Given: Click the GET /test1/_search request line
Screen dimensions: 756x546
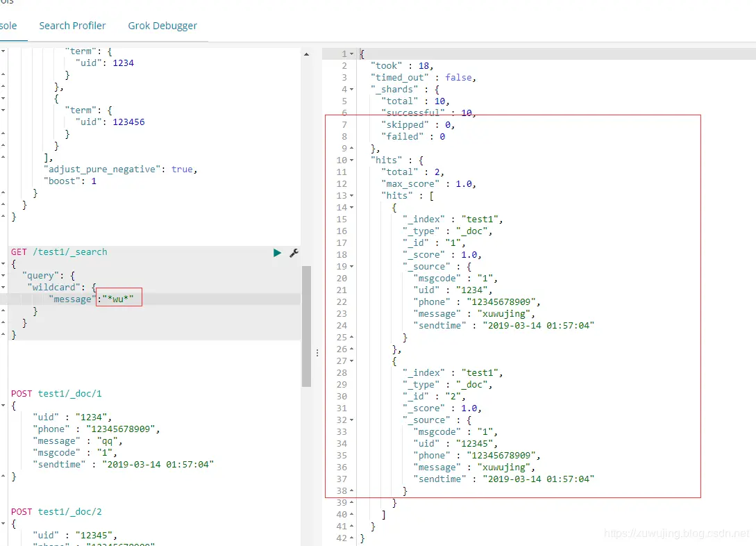Looking at the screenshot, I should coord(59,251).
